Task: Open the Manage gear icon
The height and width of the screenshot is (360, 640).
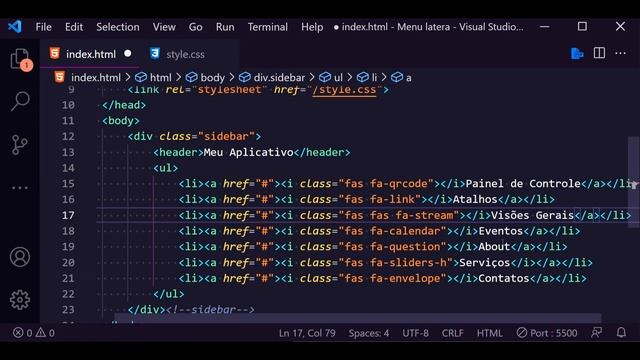Action: [x=20, y=300]
